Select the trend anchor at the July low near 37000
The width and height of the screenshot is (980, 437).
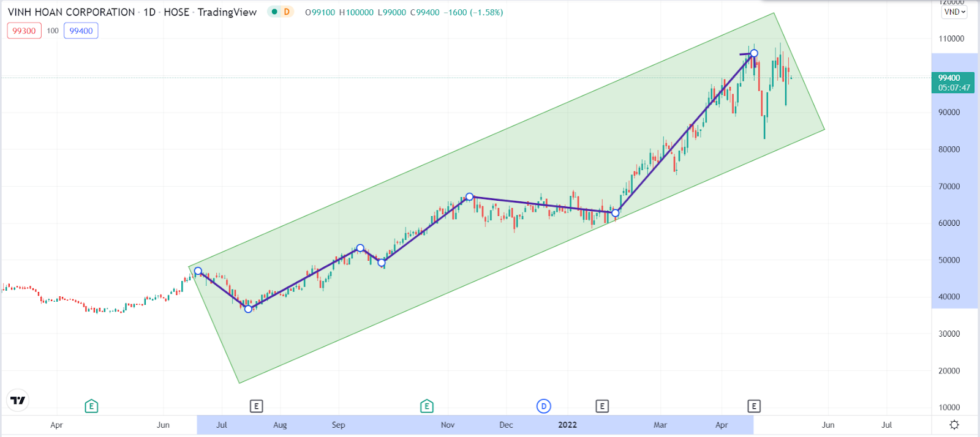(248, 309)
